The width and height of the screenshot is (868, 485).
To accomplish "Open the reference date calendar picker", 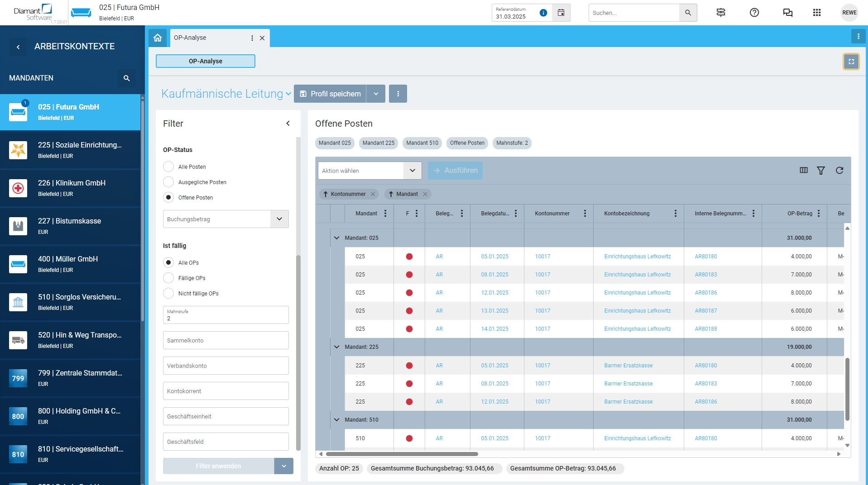I will point(561,13).
